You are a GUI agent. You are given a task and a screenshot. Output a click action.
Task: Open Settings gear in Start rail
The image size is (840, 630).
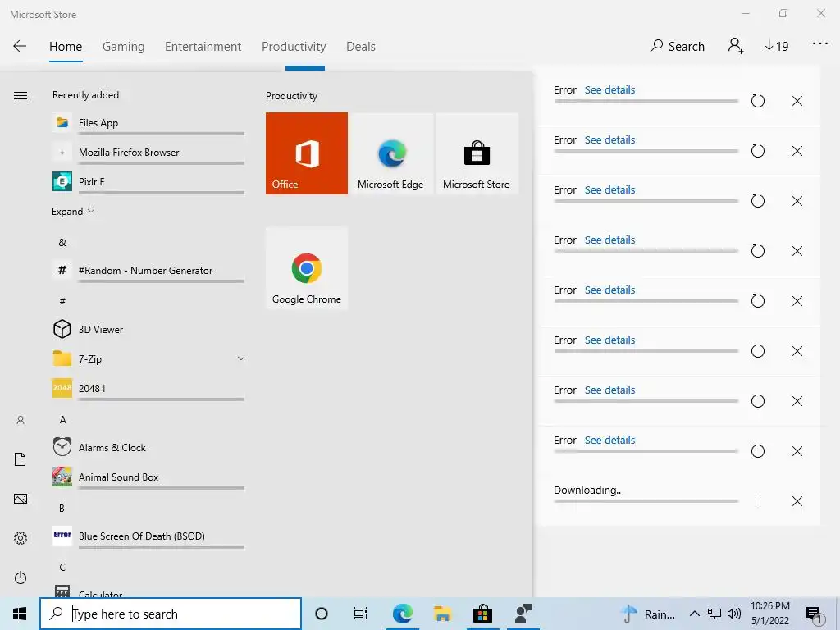click(x=21, y=538)
